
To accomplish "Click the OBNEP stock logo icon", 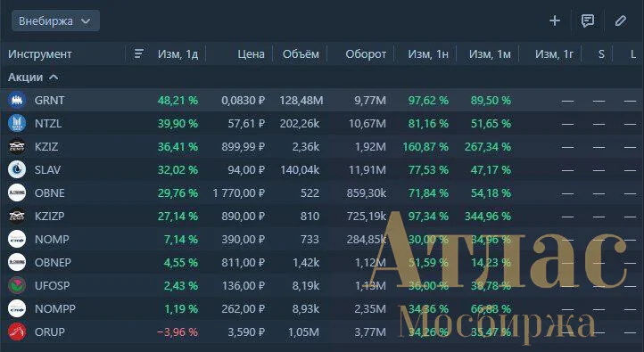I will click(x=17, y=262).
